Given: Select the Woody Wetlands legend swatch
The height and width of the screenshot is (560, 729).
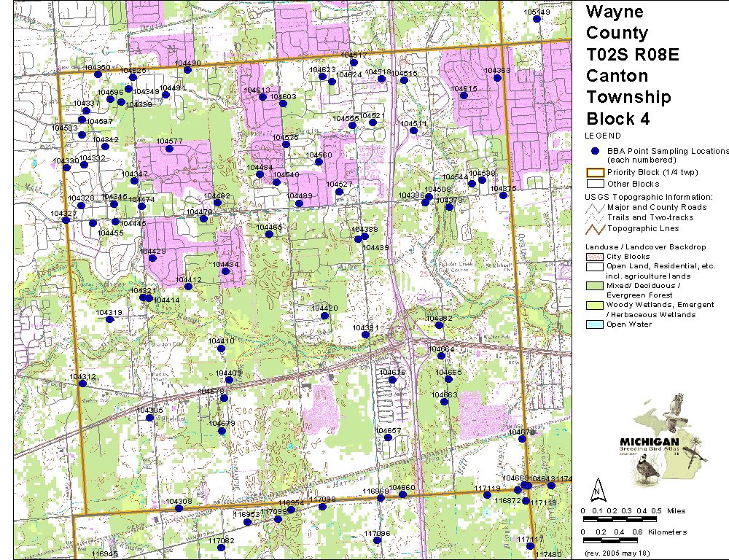Looking at the screenshot, I should pyautogui.click(x=595, y=305).
